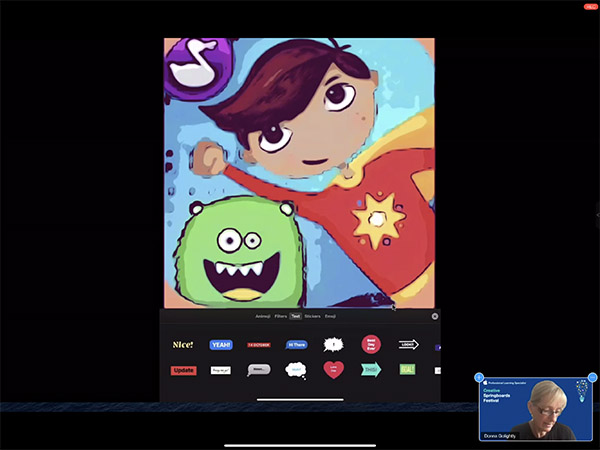
Task: Select the Text effects tab
Action: (x=296, y=316)
